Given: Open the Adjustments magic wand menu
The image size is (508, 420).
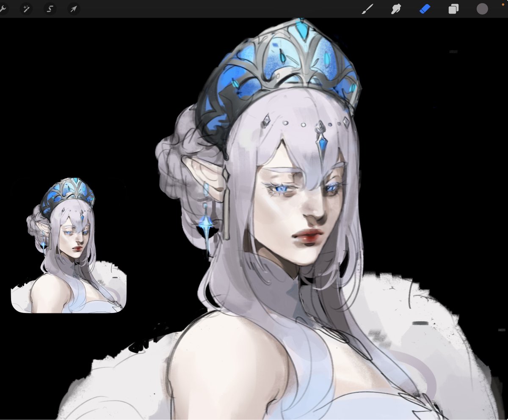Looking at the screenshot, I should pyautogui.click(x=27, y=9).
